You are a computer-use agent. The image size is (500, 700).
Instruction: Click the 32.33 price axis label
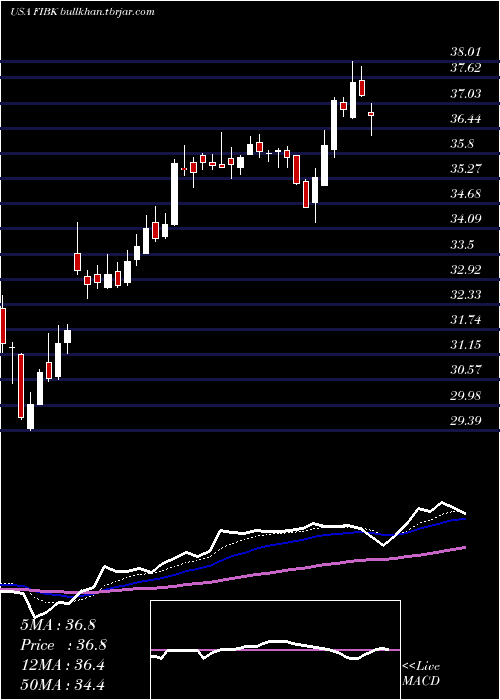pyautogui.click(x=466, y=295)
